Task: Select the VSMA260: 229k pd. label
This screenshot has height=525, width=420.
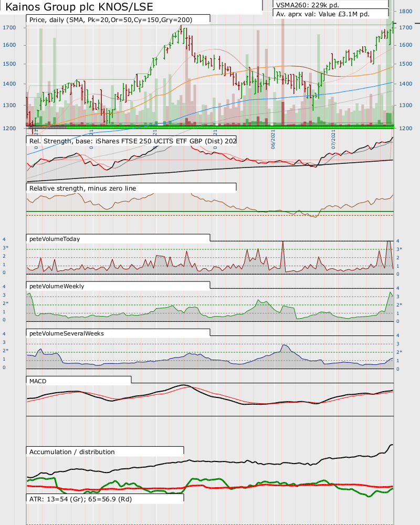Action: coord(308,5)
